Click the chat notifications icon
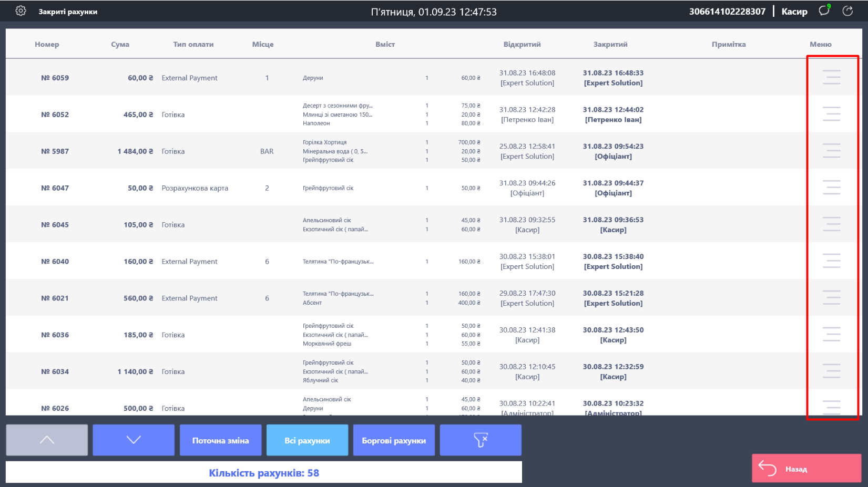The width and height of the screenshot is (868, 487). coord(824,11)
